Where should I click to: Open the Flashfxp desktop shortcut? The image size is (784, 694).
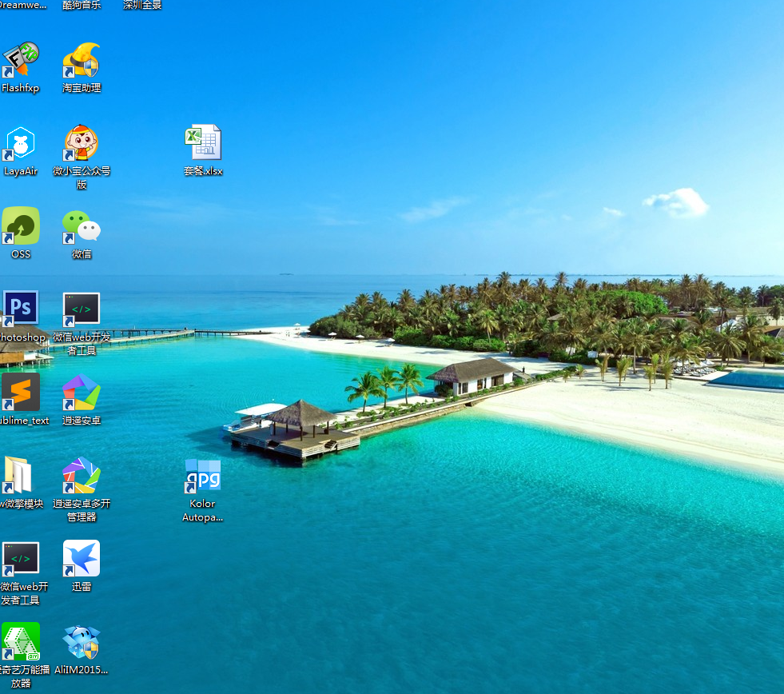(21, 61)
